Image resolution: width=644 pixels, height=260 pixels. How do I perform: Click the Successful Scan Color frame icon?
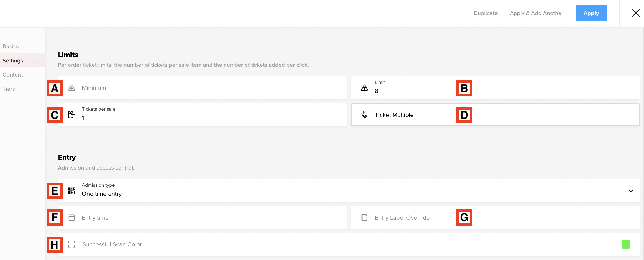coord(72,244)
